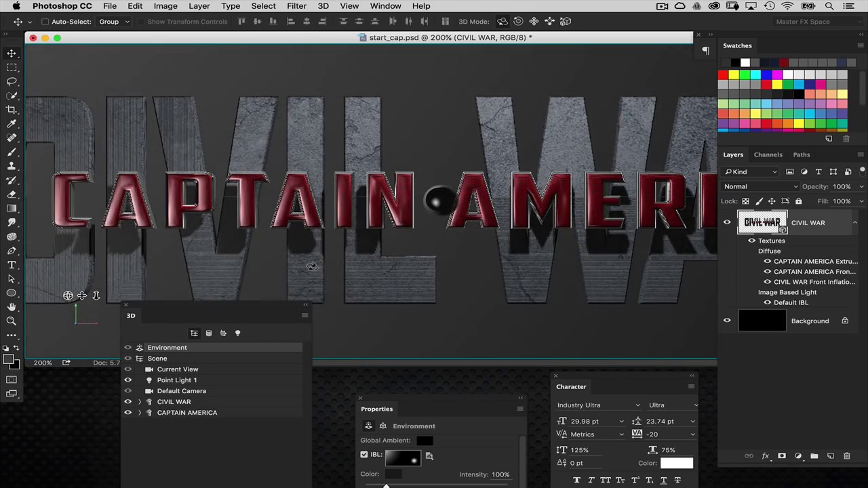868x488 pixels.
Task: Click delete layer trash icon
Action: 846,456
